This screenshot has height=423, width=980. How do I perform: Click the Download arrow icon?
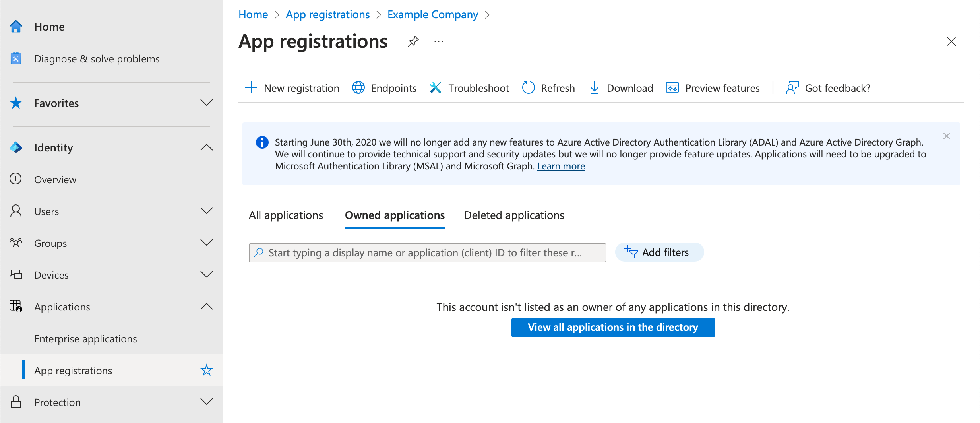595,88
